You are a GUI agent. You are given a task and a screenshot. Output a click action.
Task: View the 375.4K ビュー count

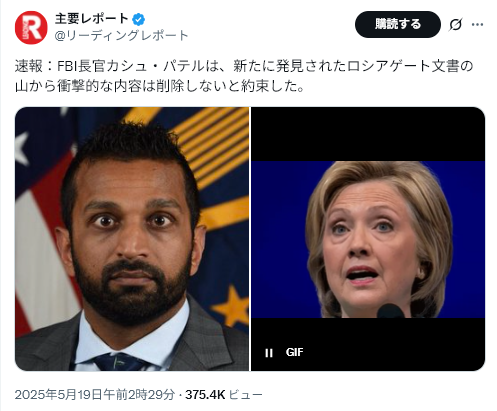(224, 395)
